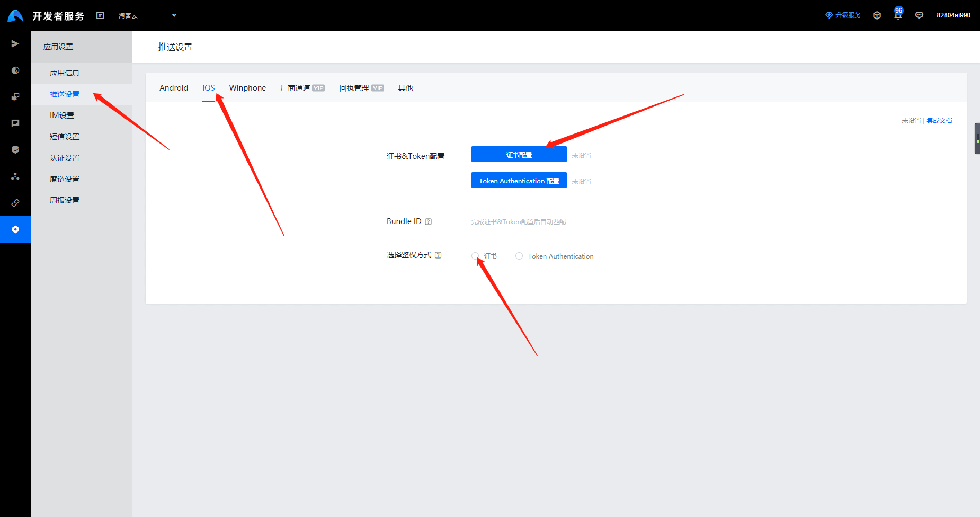This screenshot has width=980, height=517.
Task: Open the cube icon in the top bar
Action: [x=877, y=15]
